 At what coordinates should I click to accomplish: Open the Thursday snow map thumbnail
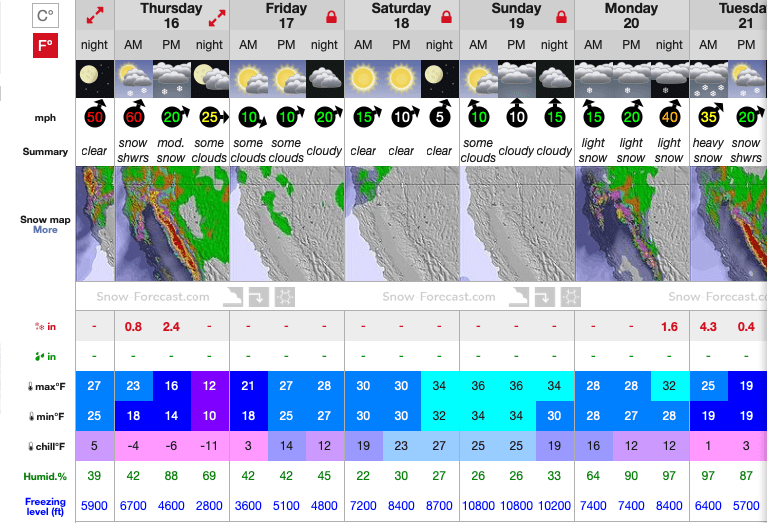(x=172, y=224)
